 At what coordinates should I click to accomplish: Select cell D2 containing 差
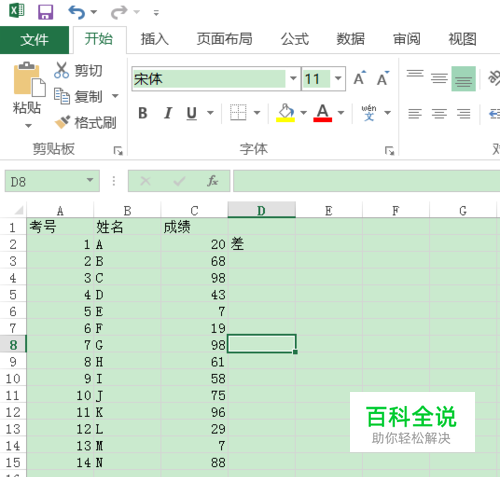(x=262, y=244)
